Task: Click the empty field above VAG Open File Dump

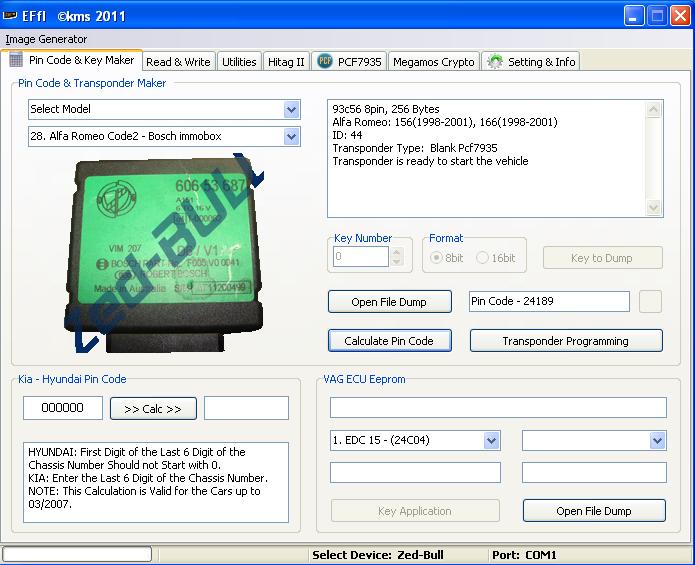Action: tap(594, 472)
